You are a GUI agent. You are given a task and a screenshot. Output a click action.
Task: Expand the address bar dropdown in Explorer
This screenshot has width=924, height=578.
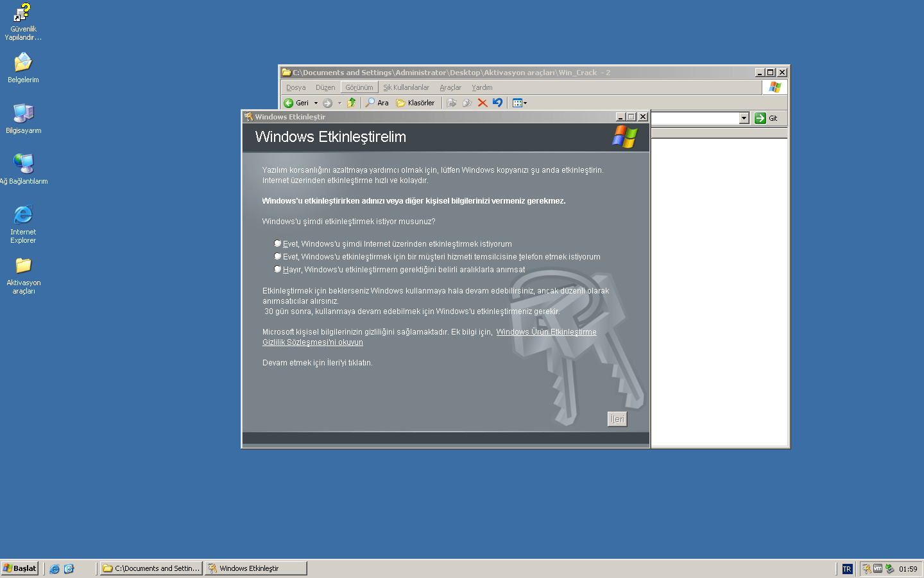(x=744, y=118)
